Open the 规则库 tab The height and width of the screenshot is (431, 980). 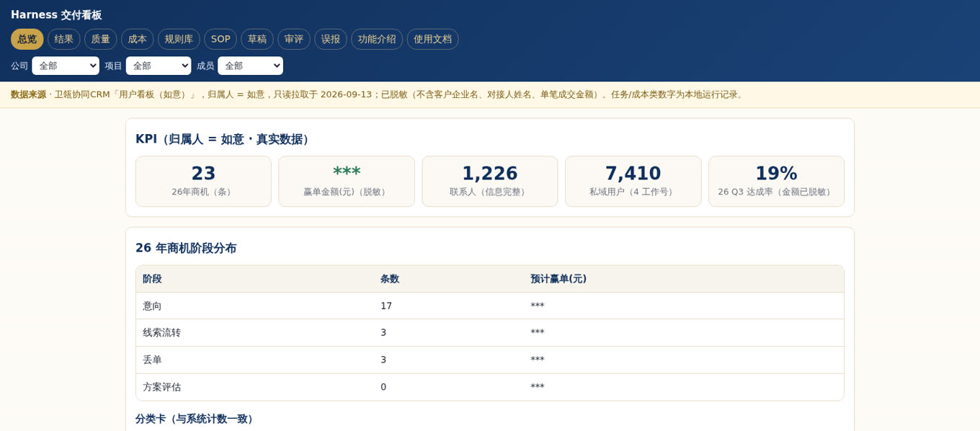tap(179, 39)
